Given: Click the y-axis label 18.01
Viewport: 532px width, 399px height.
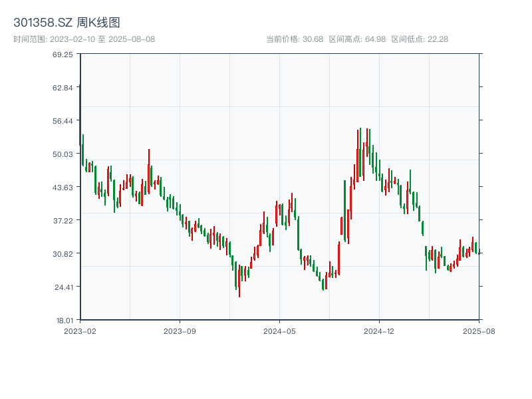Looking at the screenshot, I should (x=65, y=321).
